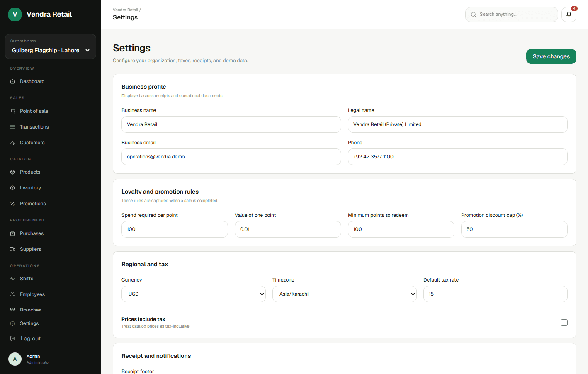This screenshot has height=374, width=588.
Task: Open Purchases menu item
Action: (x=51, y=233)
